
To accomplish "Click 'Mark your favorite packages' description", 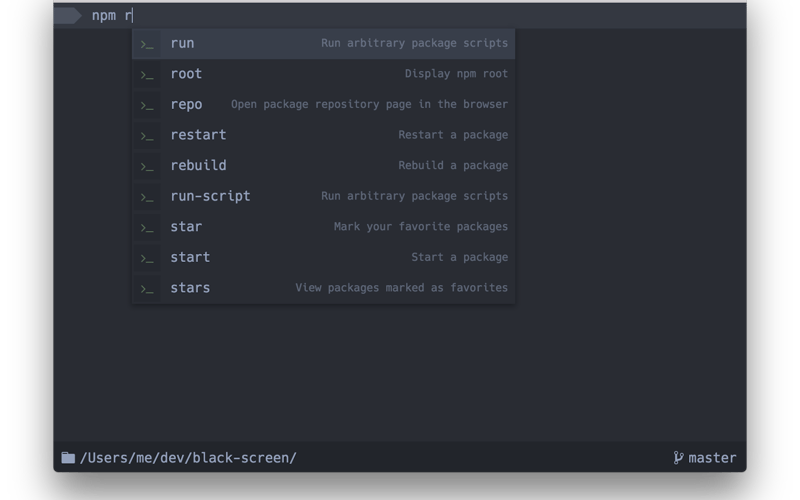I will (x=421, y=227).
